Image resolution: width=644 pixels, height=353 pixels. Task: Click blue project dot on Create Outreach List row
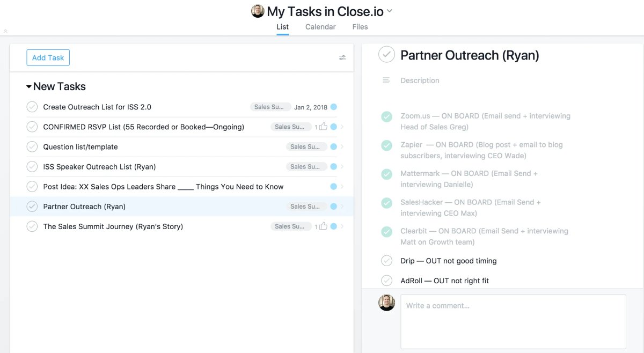334,107
